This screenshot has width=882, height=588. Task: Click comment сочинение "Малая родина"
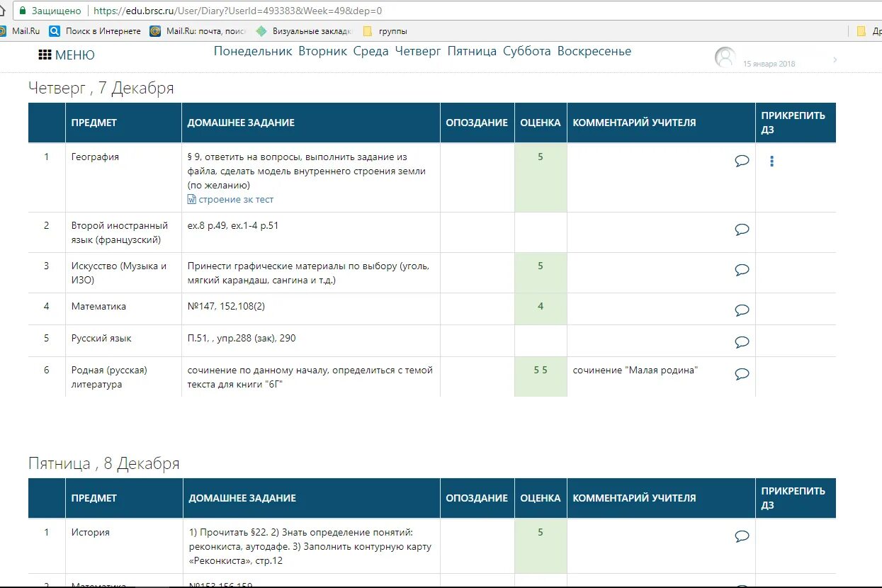click(x=635, y=370)
